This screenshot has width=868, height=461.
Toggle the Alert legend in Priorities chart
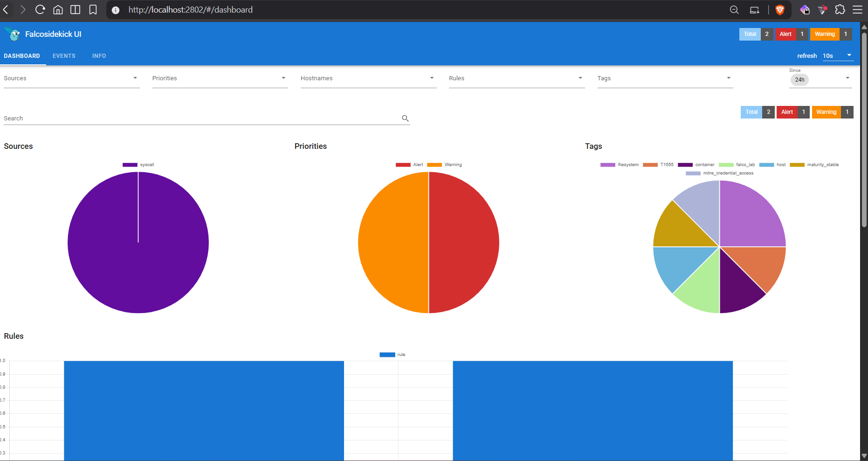tap(409, 165)
